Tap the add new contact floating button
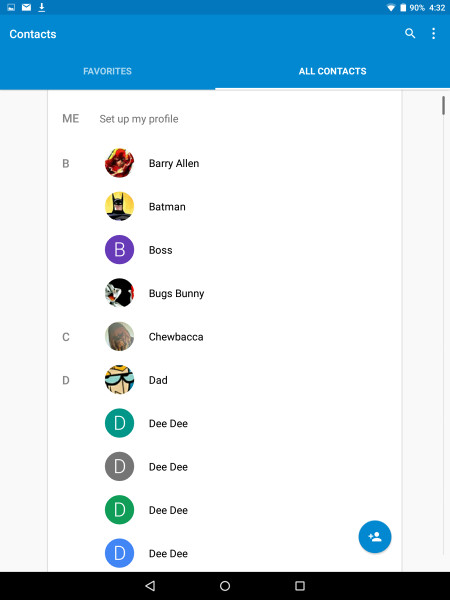The width and height of the screenshot is (450, 600). [x=375, y=536]
